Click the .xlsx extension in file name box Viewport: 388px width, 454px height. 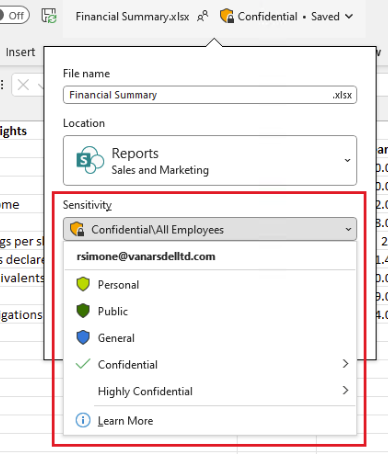[x=342, y=95]
